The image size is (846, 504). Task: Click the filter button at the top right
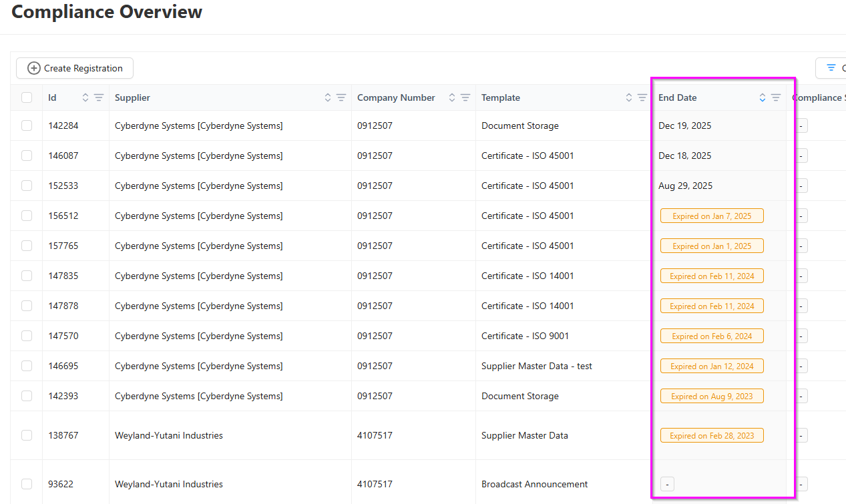(831, 68)
